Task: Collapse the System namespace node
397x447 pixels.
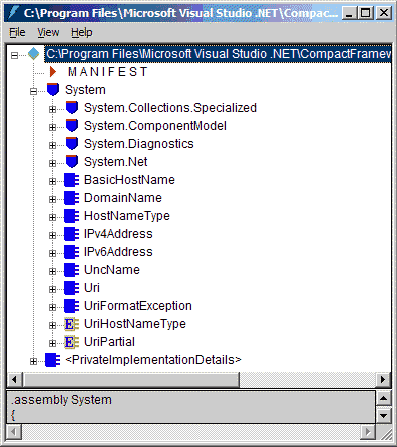Action: (x=33, y=91)
